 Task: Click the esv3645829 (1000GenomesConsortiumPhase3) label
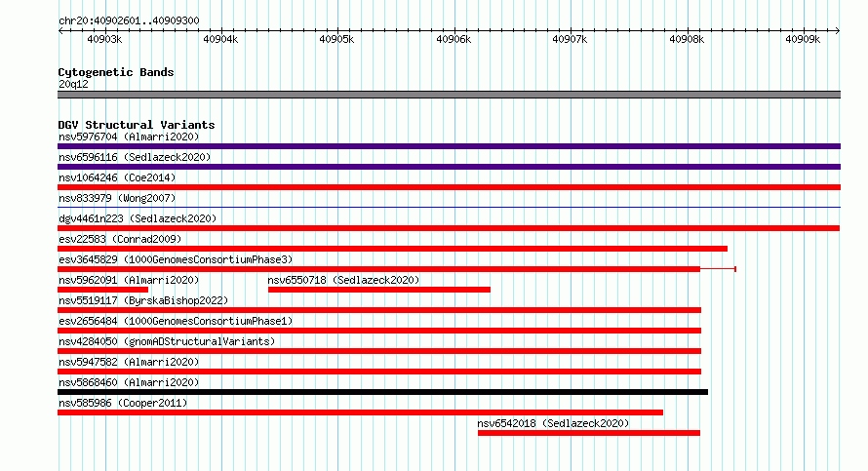[x=176, y=259]
